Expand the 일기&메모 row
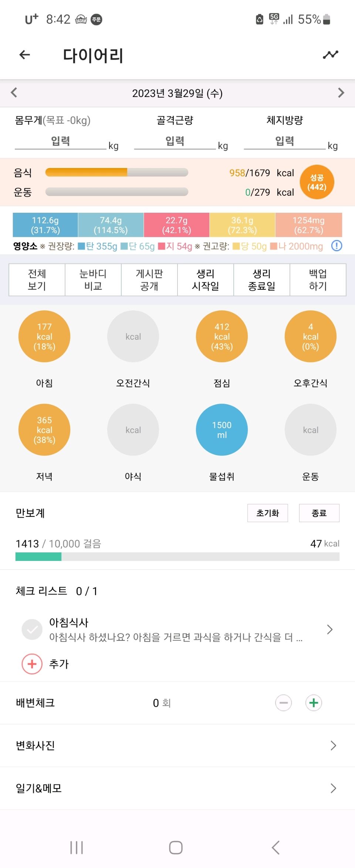This screenshot has height=868, width=355. coord(177,788)
